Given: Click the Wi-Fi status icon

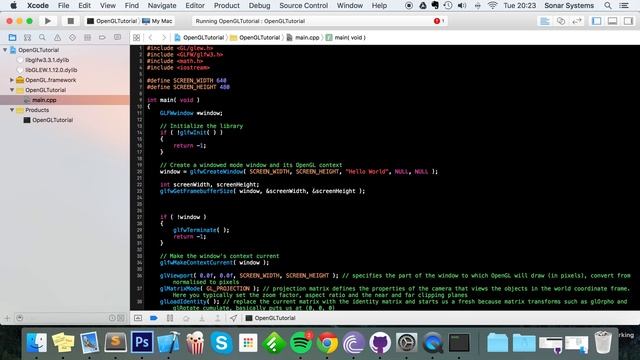Looking at the screenshot, I should [493, 6].
